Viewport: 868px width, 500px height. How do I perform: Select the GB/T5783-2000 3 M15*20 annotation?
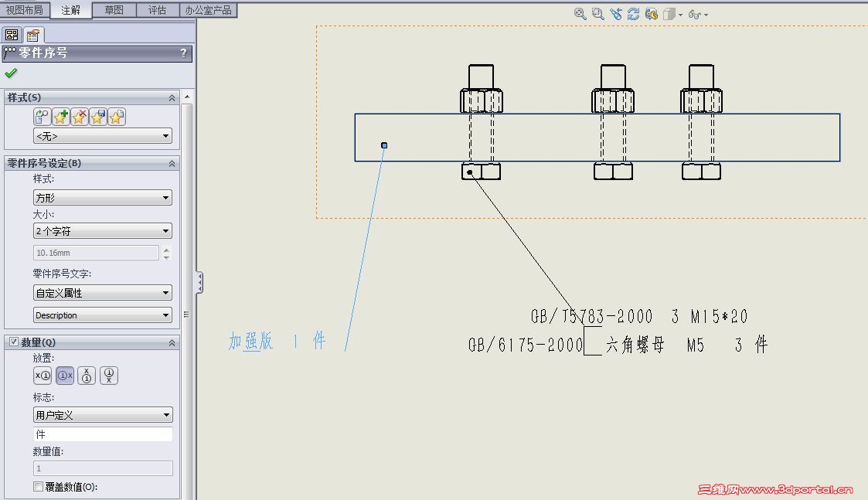point(639,316)
